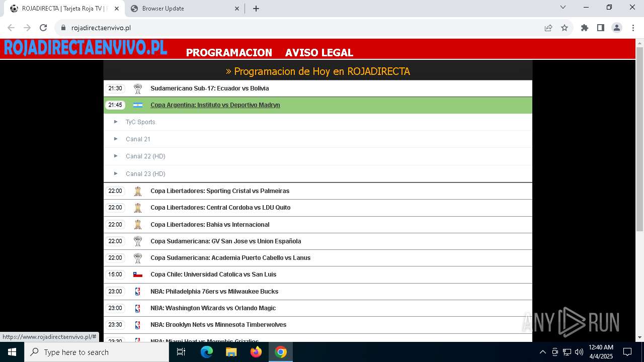Go back with the browser back arrow
644x362 pixels.
click(x=11, y=28)
